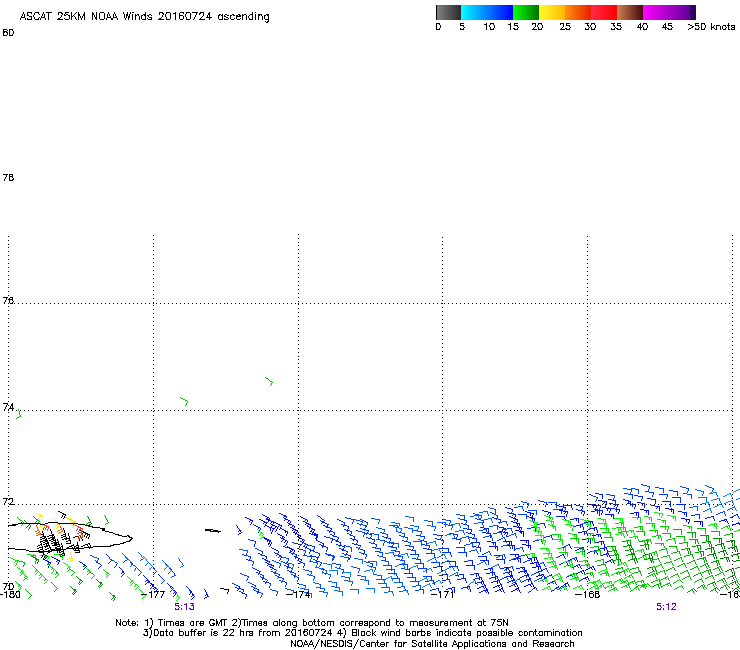Click the gray 0-5 knots color band
The image size is (740, 650).
(448, 12)
